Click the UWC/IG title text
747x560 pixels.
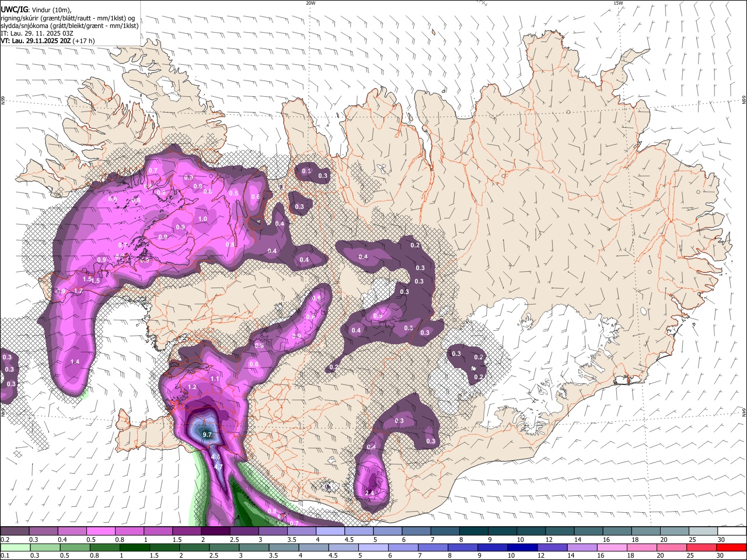coord(13,9)
